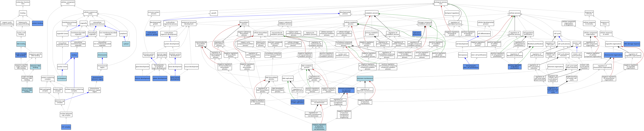The width and height of the screenshot is (644, 131).
Task: Click the 'DNA replication' node
Action: point(288,78)
